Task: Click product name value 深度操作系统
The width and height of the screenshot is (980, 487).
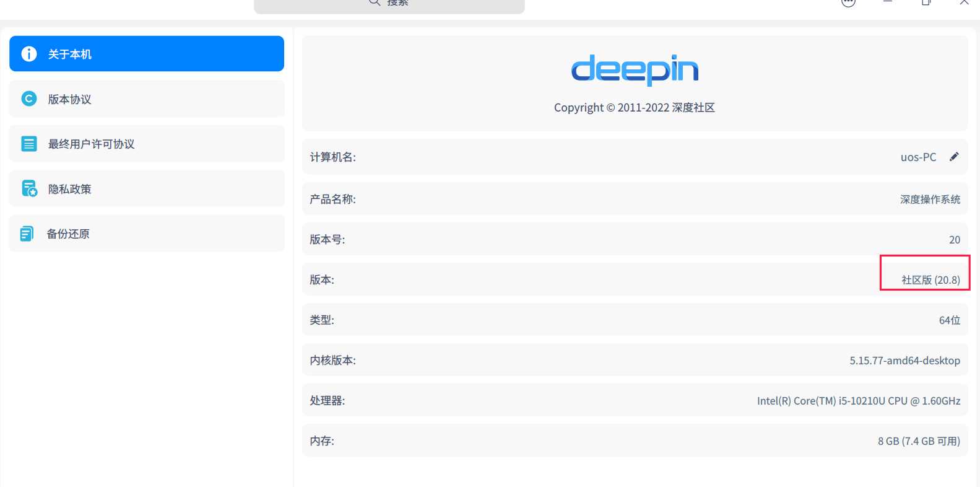Action: pos(930,200)
